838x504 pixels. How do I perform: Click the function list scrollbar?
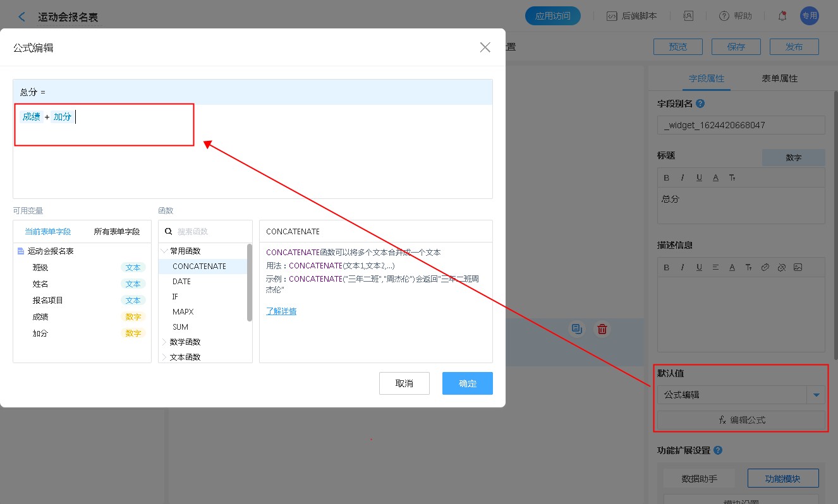(x=250, y=282)
